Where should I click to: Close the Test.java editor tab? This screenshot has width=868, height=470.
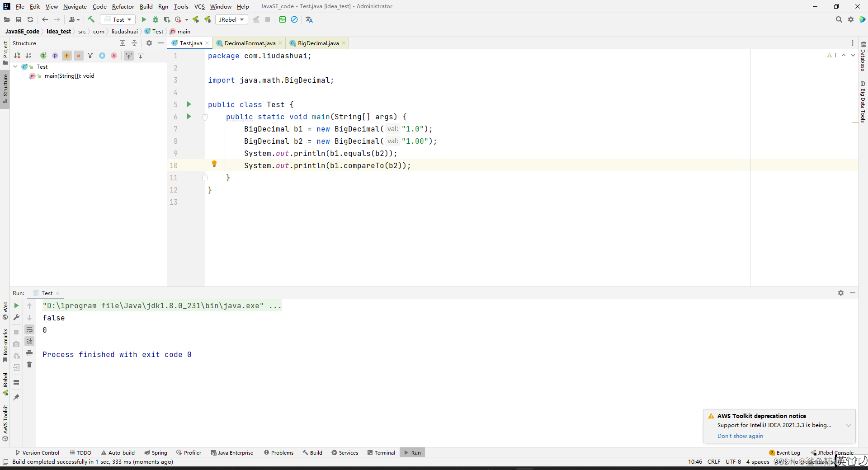[x=207, y=43]
